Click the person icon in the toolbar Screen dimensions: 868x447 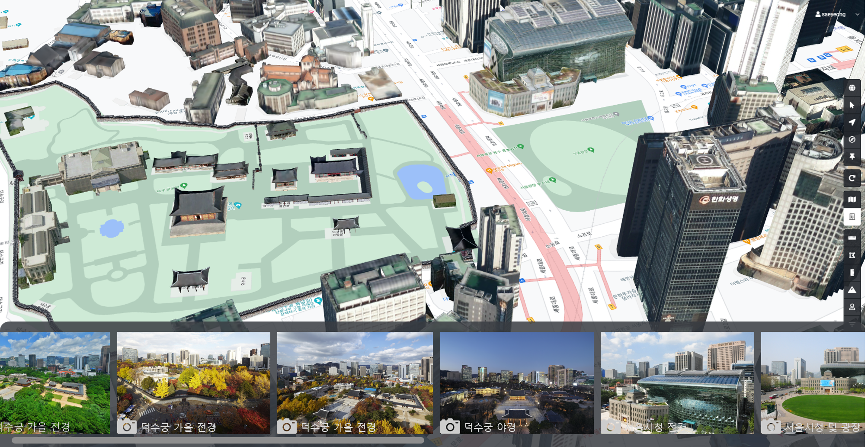[x=852, y=307]
